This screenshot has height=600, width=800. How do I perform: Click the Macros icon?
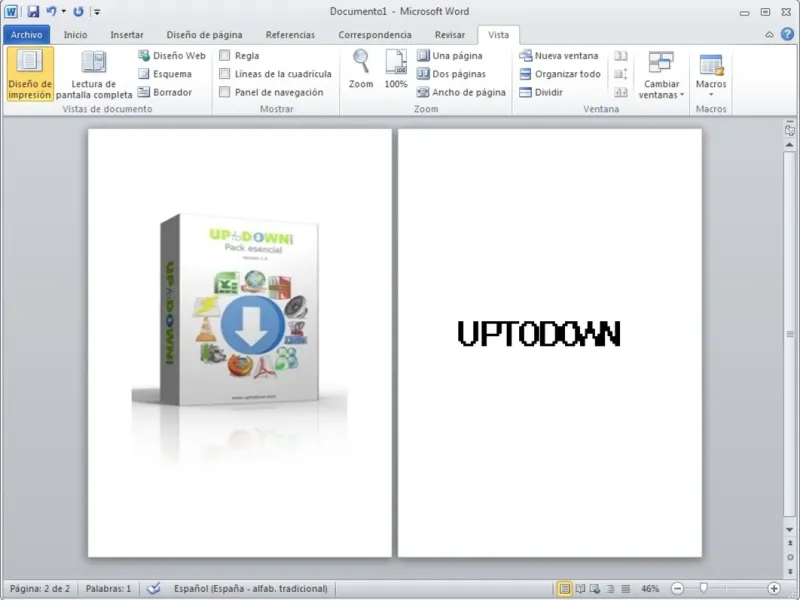click(x=711, y=65)
